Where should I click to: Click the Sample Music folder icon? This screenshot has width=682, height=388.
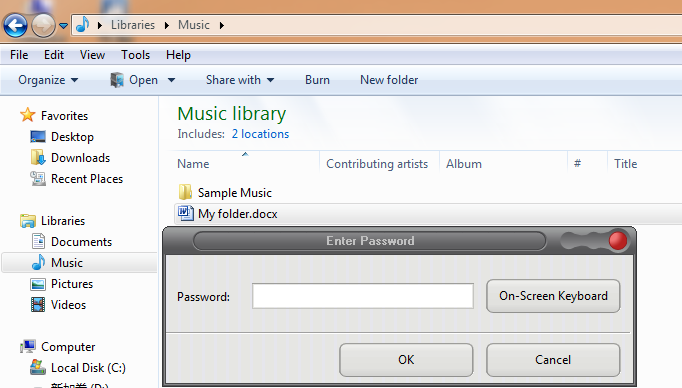pyautogui.click(x=185, y=192)
